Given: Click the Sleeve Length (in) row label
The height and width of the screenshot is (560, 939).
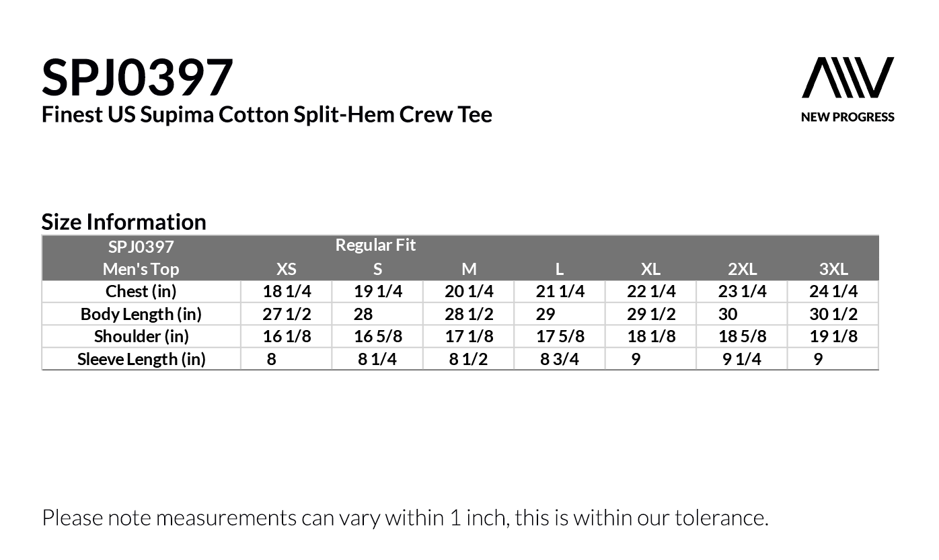Looking at the screenshot, I should coord(141,359).
